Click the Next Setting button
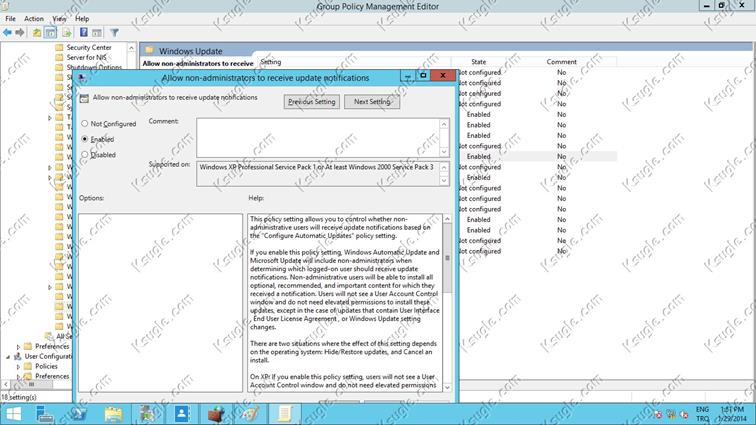 pyautogui.click(x=372, y=102)
